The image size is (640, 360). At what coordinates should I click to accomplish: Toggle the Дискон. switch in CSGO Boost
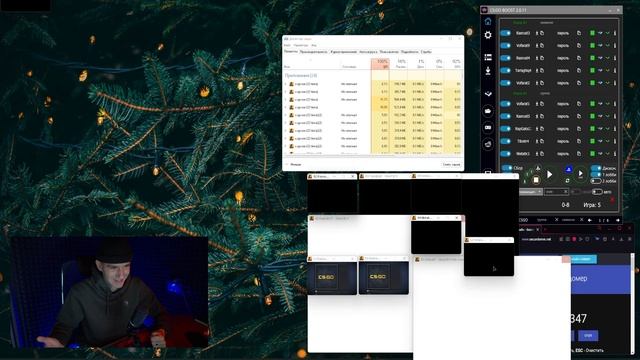(596, 168)
